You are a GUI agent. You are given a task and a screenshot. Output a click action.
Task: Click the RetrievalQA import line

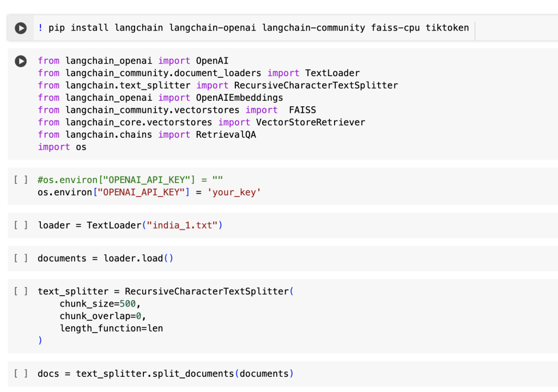147,134
